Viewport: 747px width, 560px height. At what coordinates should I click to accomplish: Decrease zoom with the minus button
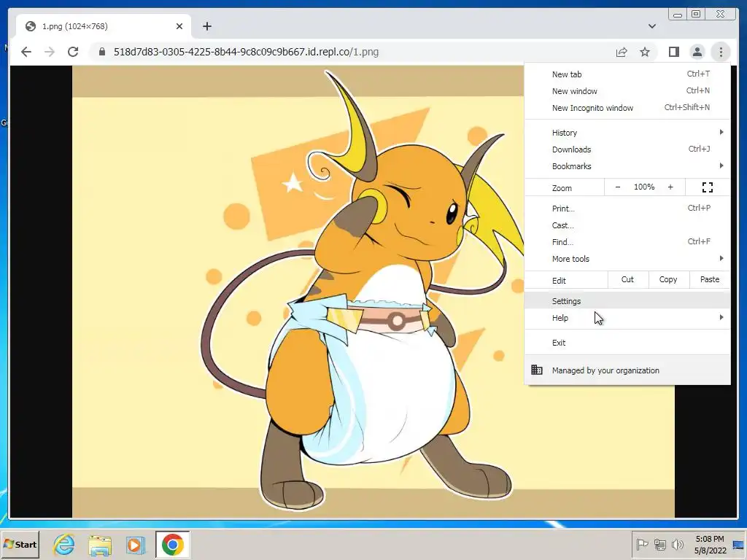617,187
